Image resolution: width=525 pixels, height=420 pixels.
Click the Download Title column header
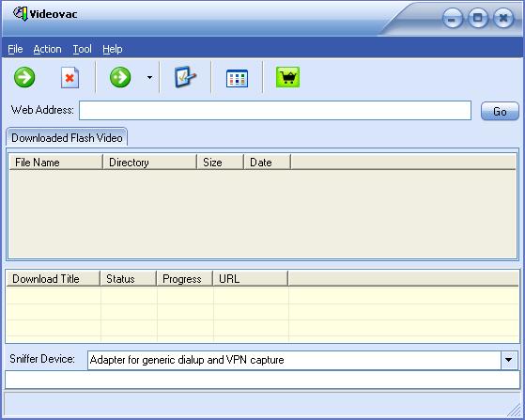(54, 279)
